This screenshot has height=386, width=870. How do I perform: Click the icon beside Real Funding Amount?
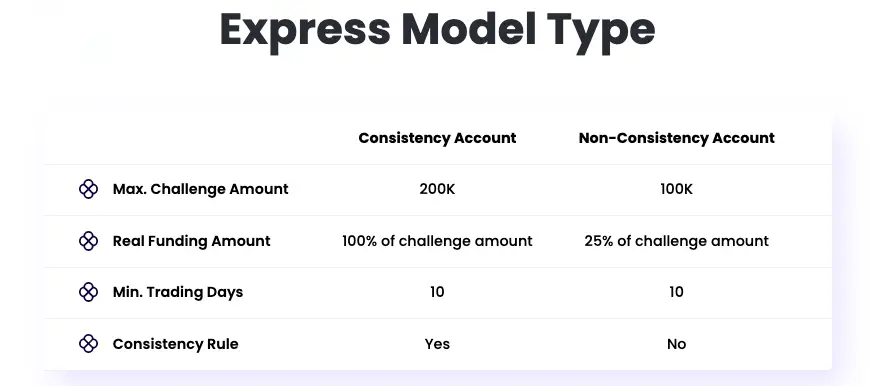coord(88,241)
